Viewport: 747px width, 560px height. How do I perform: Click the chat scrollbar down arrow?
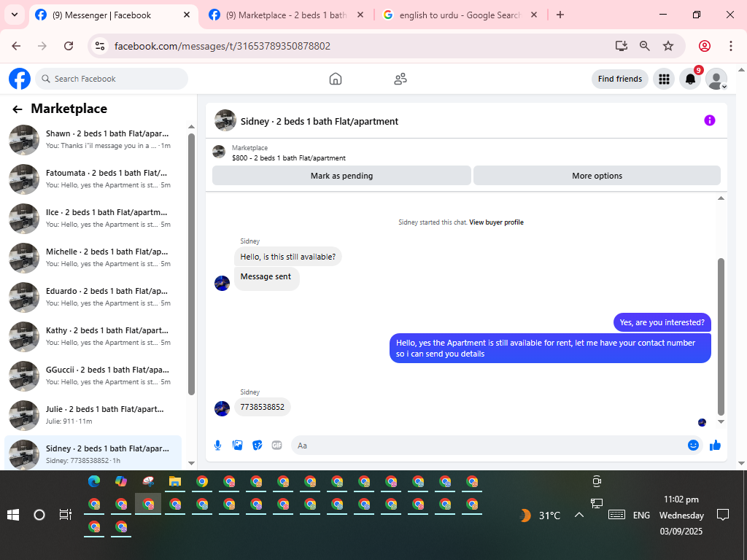(721, 421)
